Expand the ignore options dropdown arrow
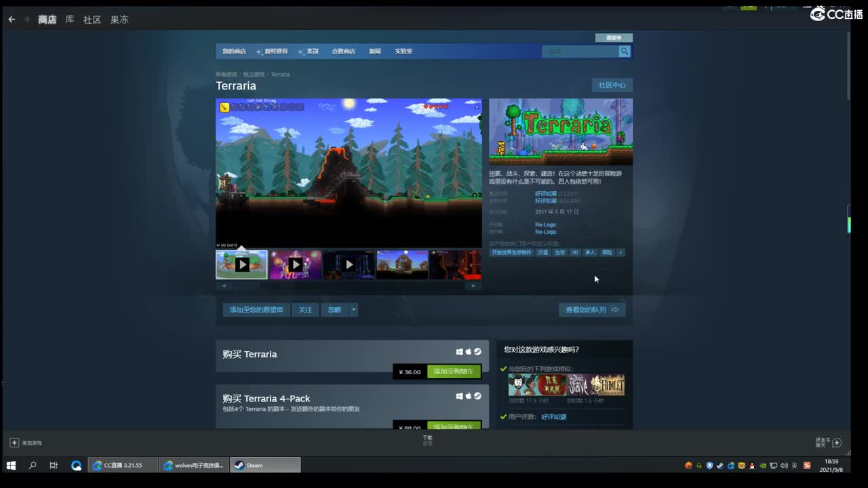Screen dimensions: 868x488 tap(353, 310)
